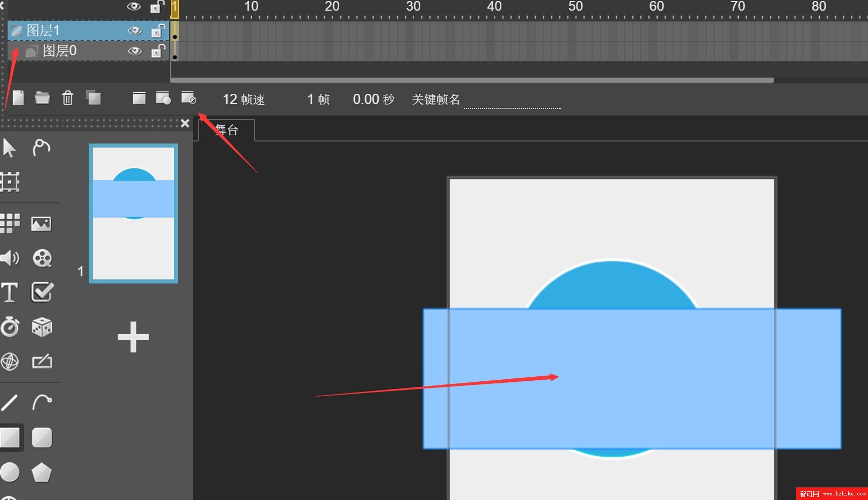Select the Text tool

10,293
